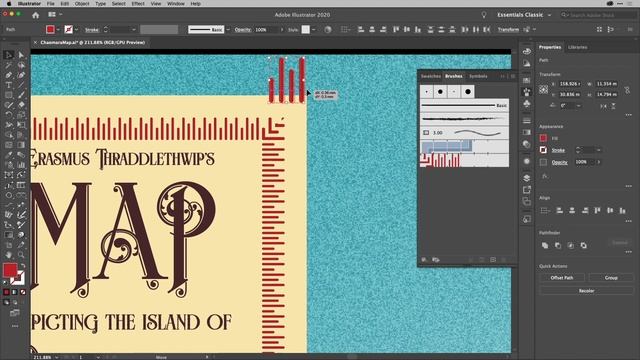Select the Eyedropper tool

(9, 155)
